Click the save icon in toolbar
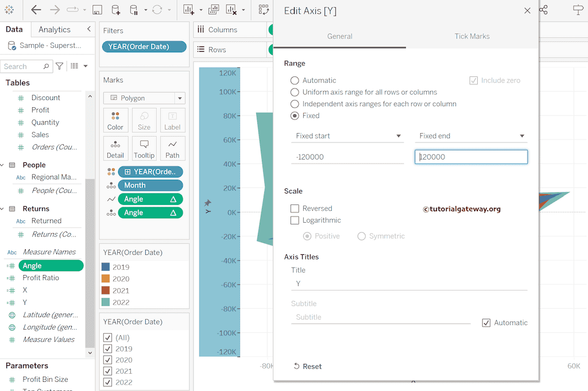Screen dimensions: 588x391 point(97,10)
